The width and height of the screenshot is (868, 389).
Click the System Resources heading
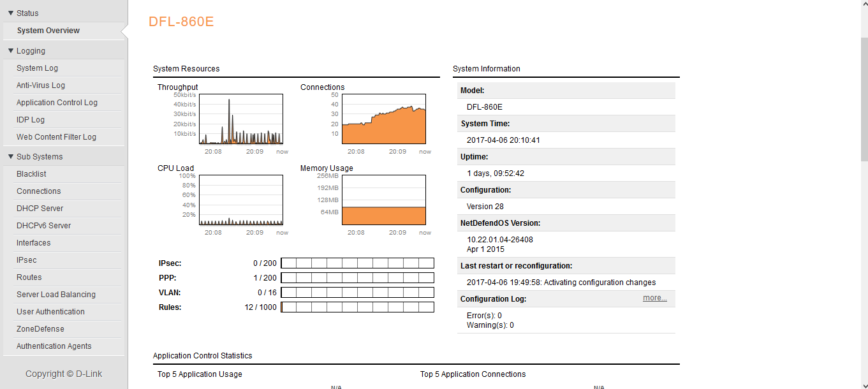pos(186,69)
